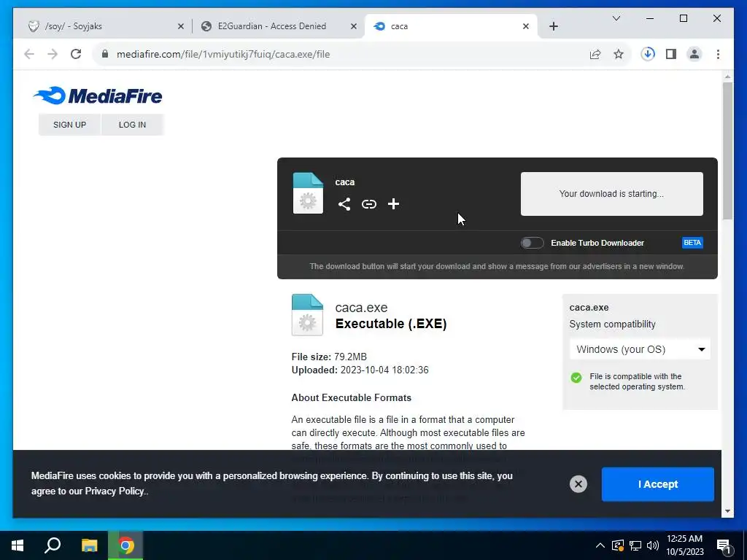Go forward using browser forward arrow

pyautogui.click(x=53, y=54)
